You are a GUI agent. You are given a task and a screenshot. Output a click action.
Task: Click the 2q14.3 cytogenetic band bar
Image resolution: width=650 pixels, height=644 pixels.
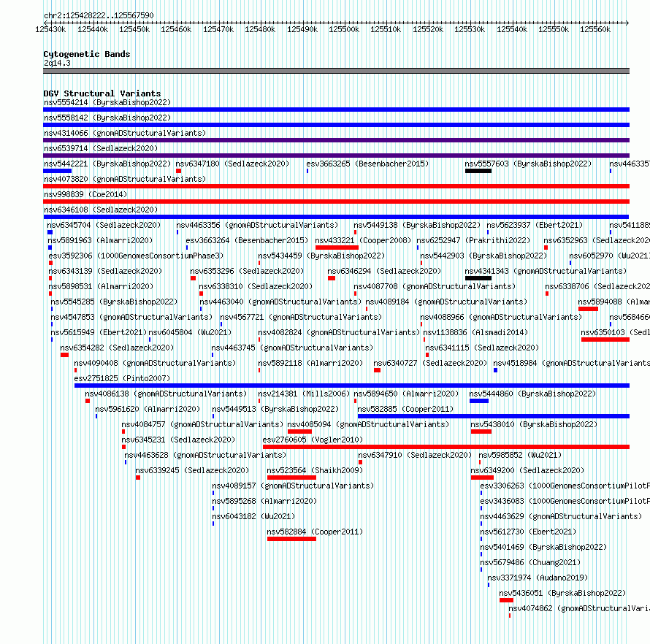[336, 71]
